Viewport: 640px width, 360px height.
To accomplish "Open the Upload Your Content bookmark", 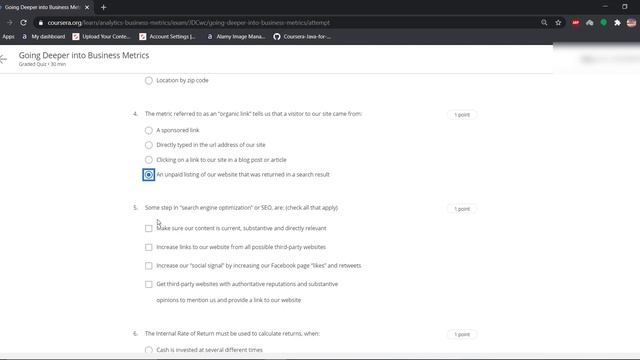I will coord(101,37).
